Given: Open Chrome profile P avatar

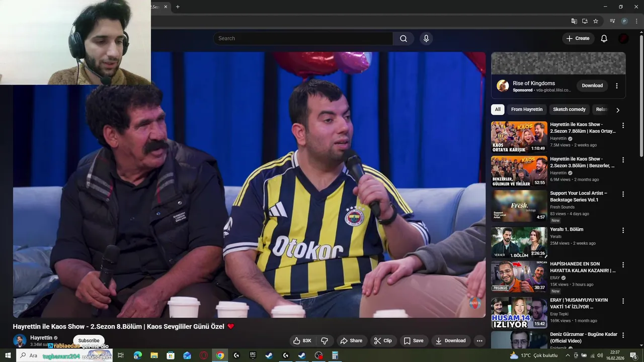Looking at the screenshot, I should 624,21.
